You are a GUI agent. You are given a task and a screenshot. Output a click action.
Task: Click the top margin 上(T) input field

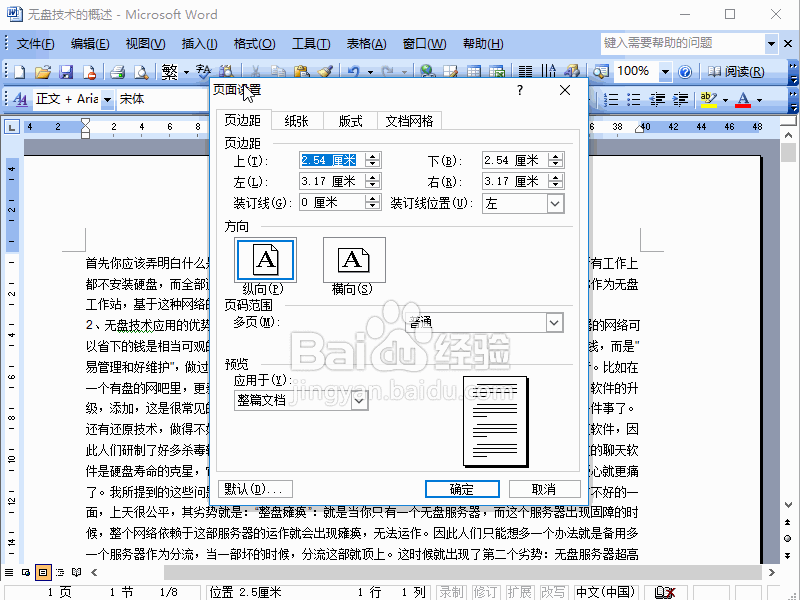click(x=333, y=160)
